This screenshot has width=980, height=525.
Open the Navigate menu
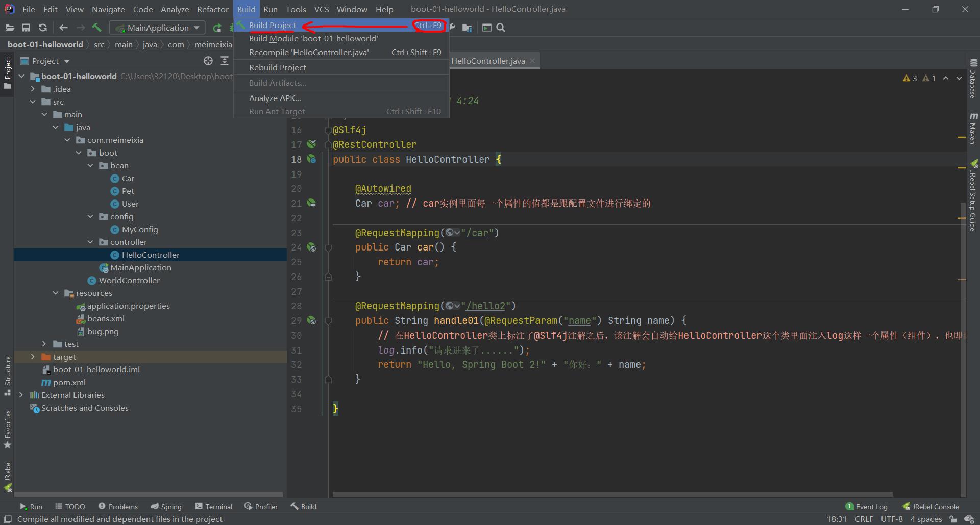[x=108, y=9]
